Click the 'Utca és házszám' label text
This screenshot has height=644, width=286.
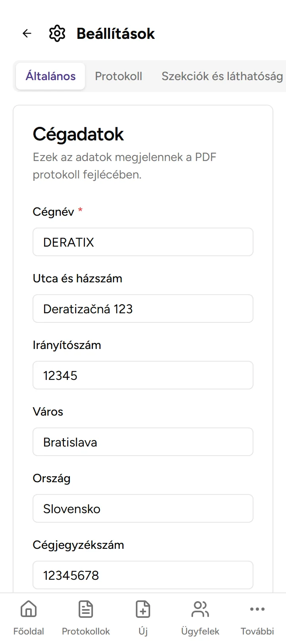click(x=77, y=278)
